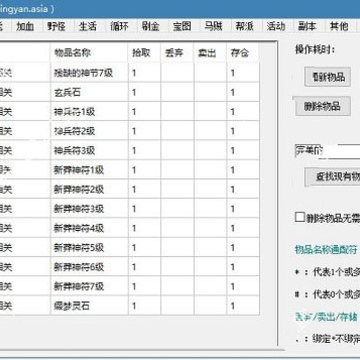Switch to the 宝图 tab

click(182, 26)
